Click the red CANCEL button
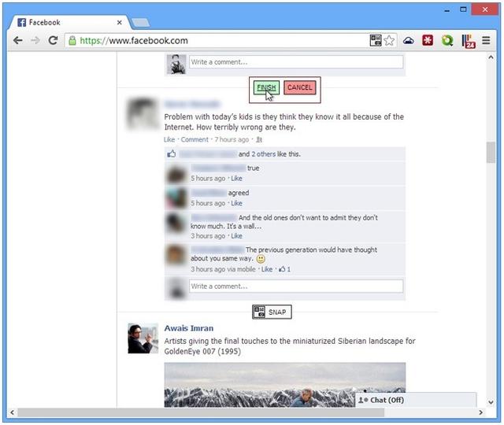This screenshot has width=504, height=425. 299,87
